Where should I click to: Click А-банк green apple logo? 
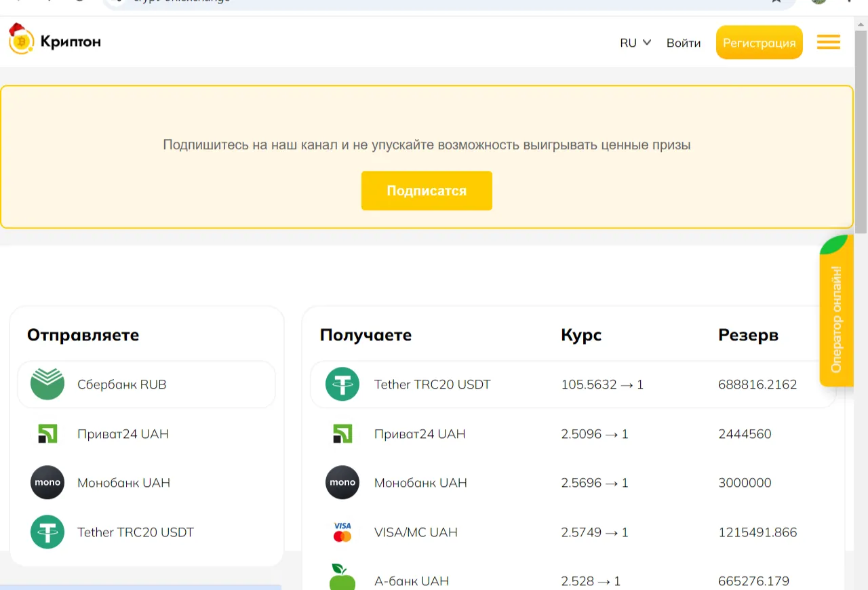click(342, 577)
